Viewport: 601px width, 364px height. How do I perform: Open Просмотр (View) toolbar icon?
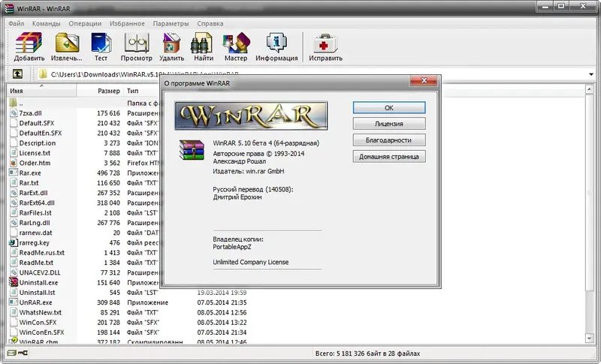pos(137,43)
